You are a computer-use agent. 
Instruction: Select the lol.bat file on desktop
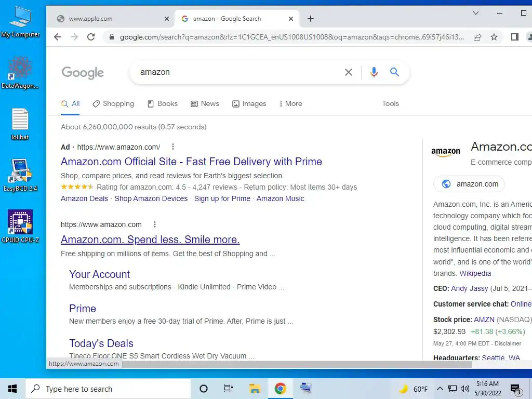point(20,124)
